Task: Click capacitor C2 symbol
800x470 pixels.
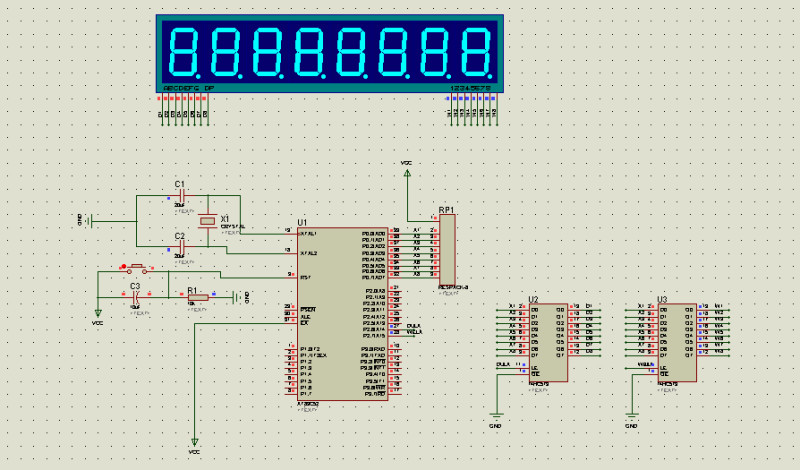Action: 180,247
